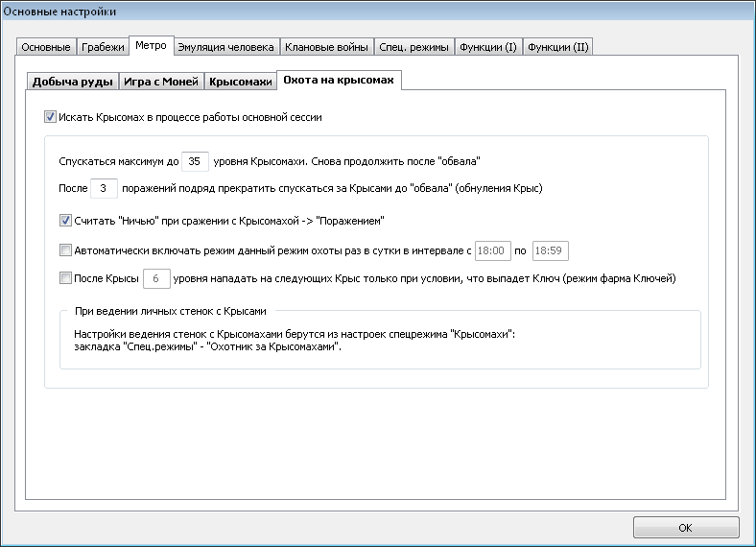Open the Эмуляция человека tab

click(x=226, y=47)
